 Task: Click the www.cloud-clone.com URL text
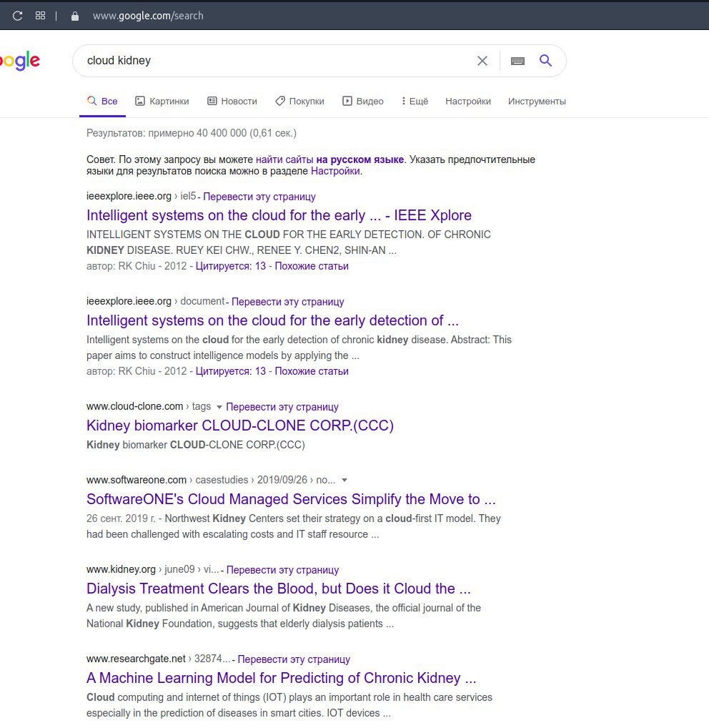[134, 407]
